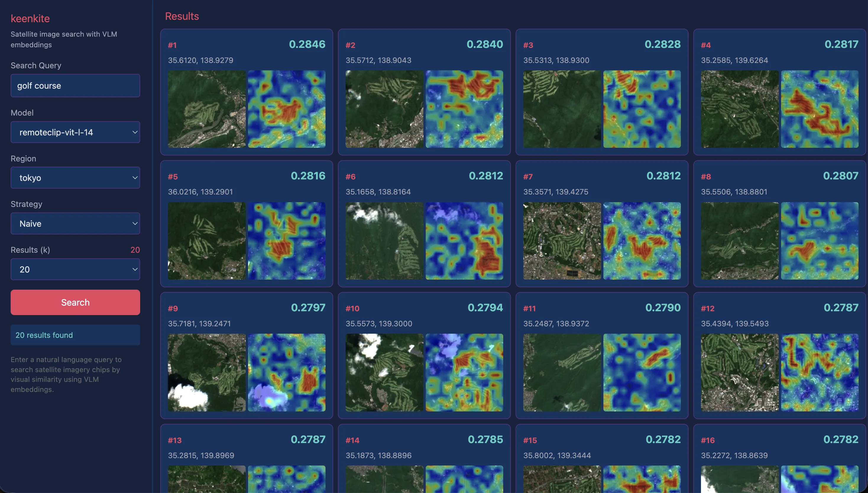868x493 pixels.
Task: View result #3 heatmap thumbnail
Action: tap(642, 109)
